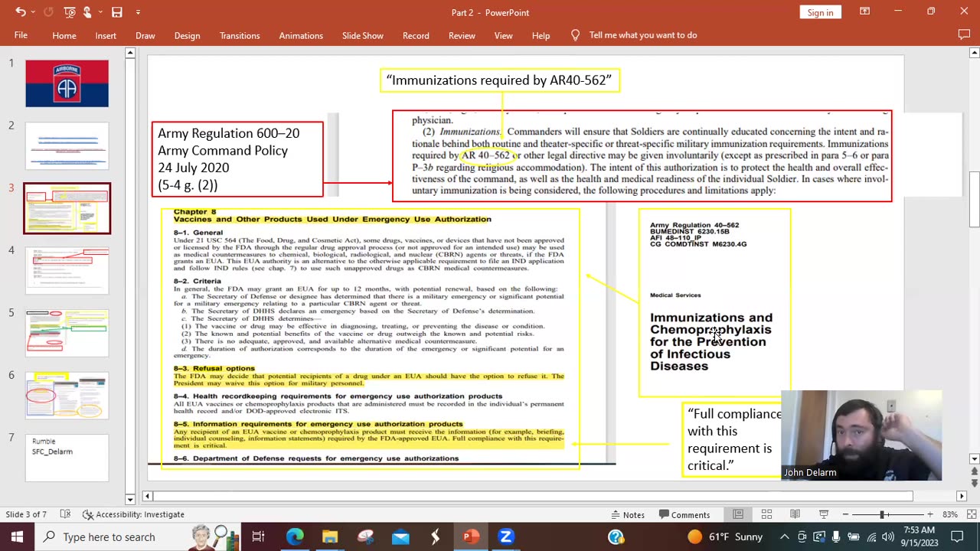Open the Design ribbon tab
Screen dimensions: 980x551
pos(187,35)
